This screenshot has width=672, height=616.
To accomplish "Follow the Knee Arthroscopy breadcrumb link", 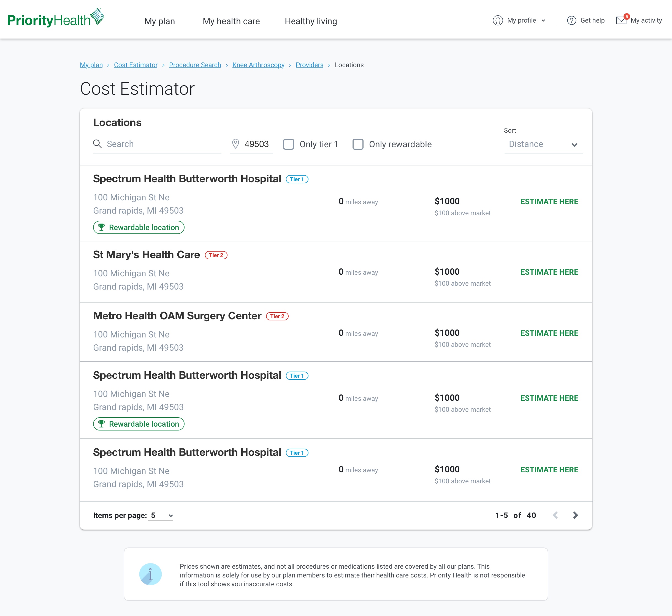I will click(258, 65).
